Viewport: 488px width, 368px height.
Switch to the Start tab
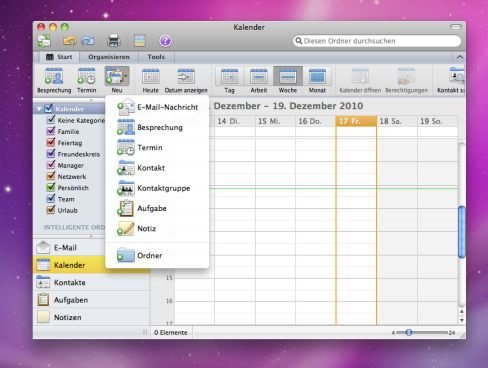click(59, 57)
